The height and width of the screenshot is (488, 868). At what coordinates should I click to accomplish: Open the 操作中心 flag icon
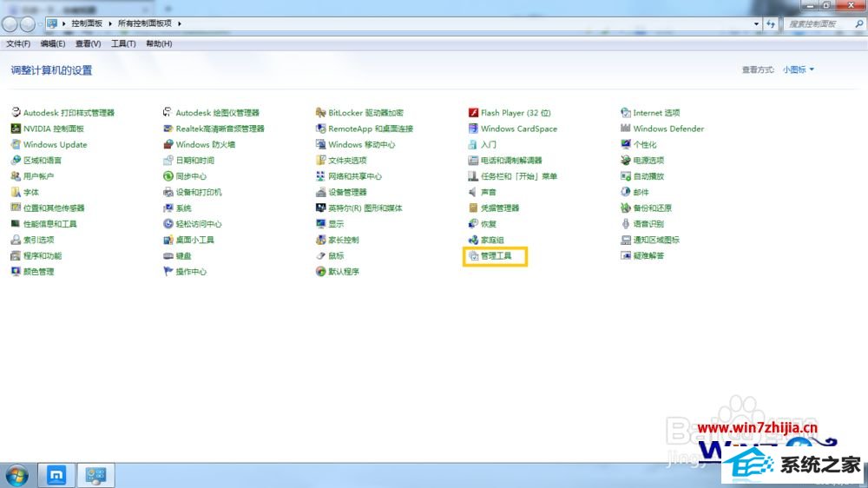[x=168, y=272]
